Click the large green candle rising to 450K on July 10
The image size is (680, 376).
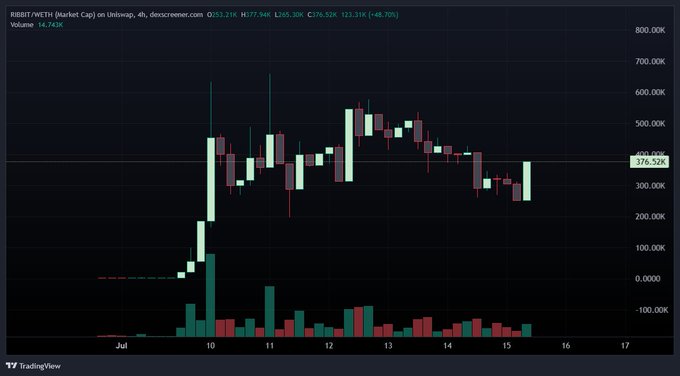[211, 180]
